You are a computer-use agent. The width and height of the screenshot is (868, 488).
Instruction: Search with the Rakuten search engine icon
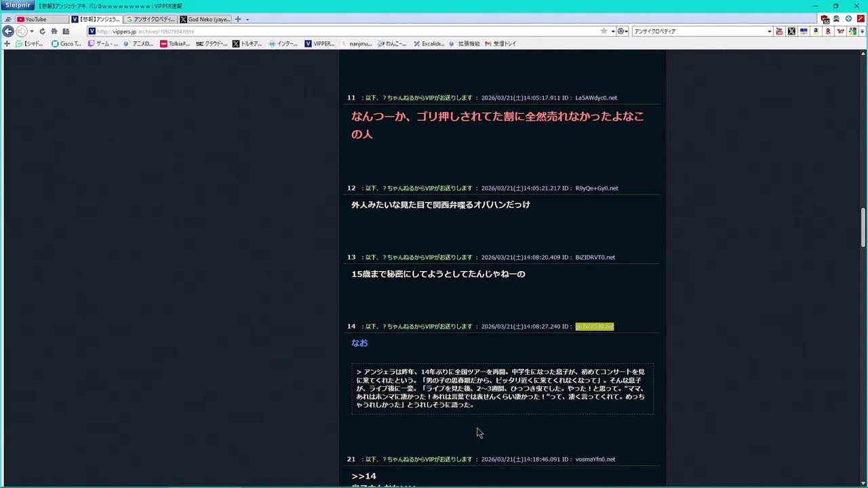828,31
